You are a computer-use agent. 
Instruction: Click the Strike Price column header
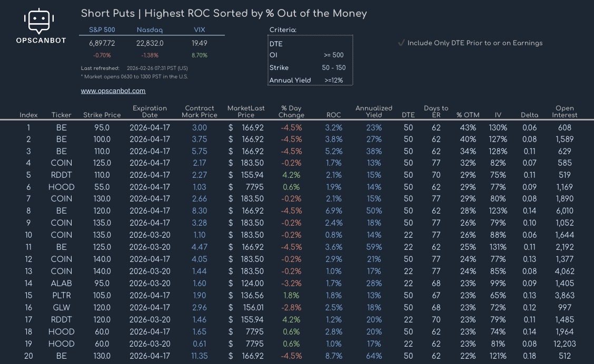pos(102,115)
